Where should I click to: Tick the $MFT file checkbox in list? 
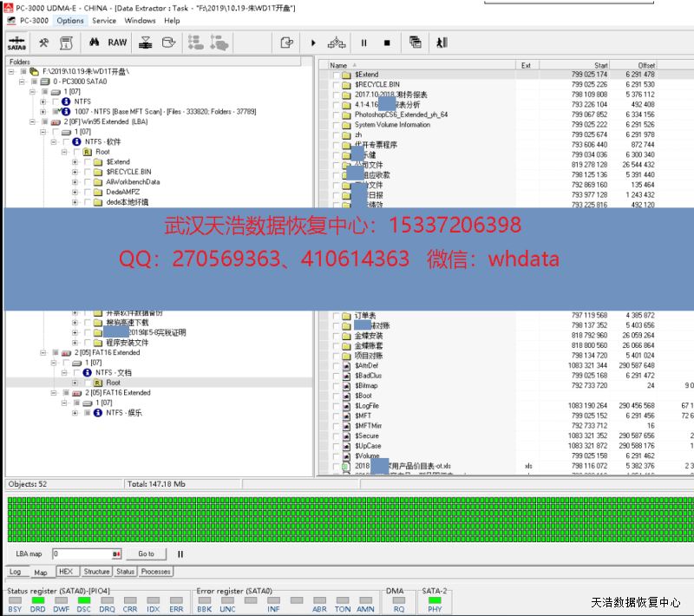tap(335, 416)
